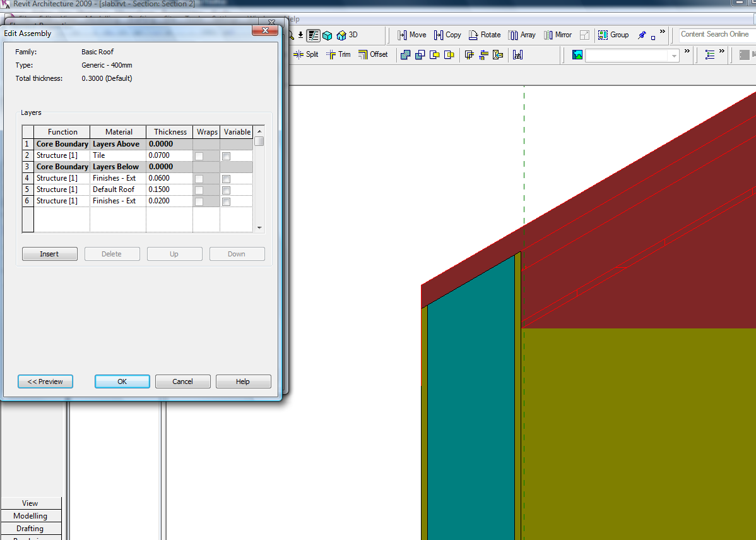
Task: Select the Mirror tool
Action: pyautogui.click(x=557, y=35)
